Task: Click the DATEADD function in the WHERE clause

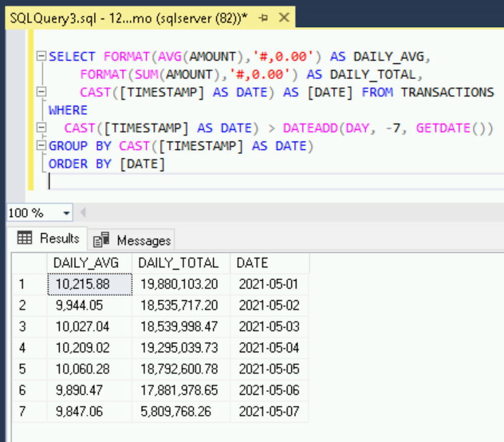Action: click(310, 128)
